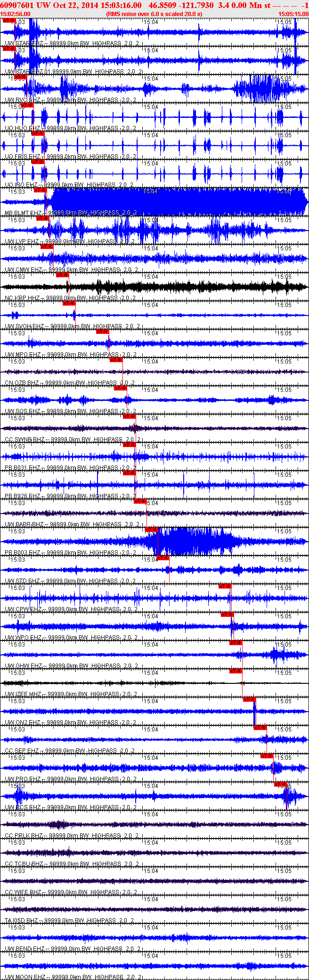The width and height of the screenshot is (309, 980).
Task: Select the red arrival marker on the PB B003 trace
Action: [151, 530]
